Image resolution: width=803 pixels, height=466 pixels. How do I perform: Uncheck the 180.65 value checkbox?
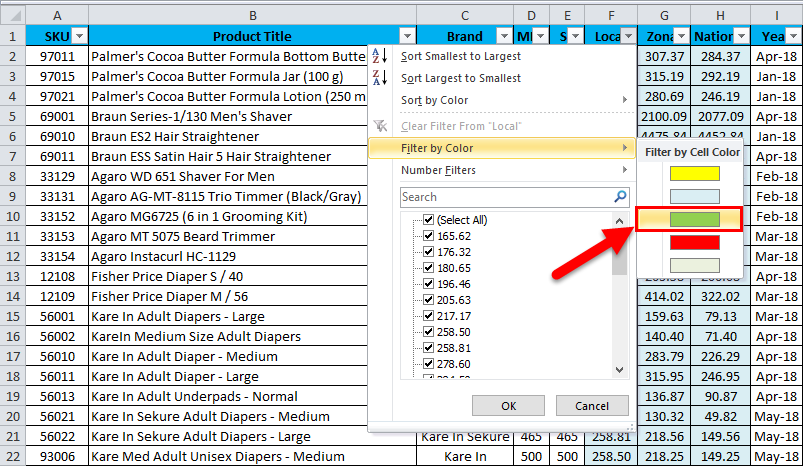429,268
